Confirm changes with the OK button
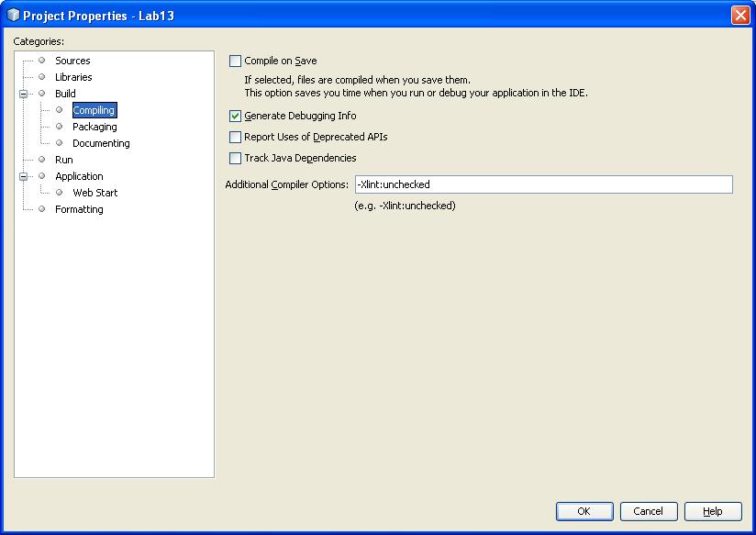This screenshot has width=756, height=535. tap(584, 511)
